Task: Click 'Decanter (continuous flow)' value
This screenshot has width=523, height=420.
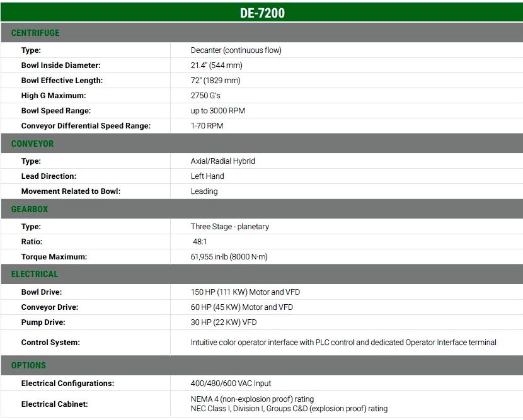Action: [236, 50]
